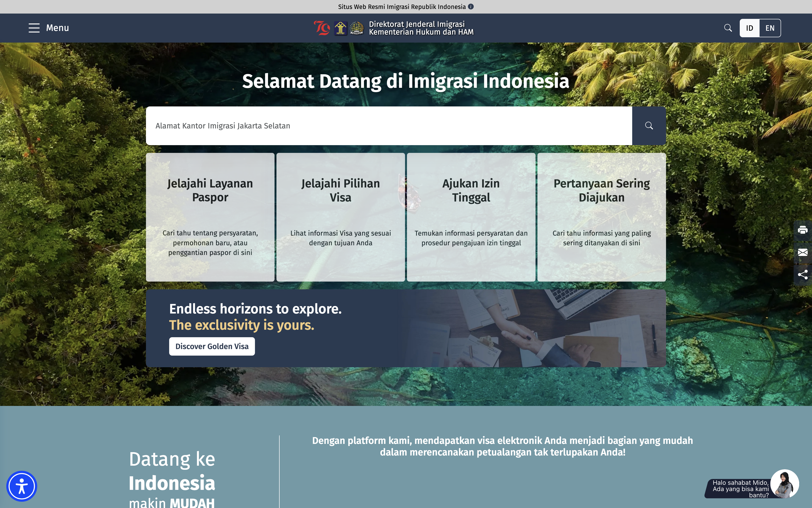Click the Discover Golden Visa button
The height and width of the screenshot is (508, 812).
[212, 346]
